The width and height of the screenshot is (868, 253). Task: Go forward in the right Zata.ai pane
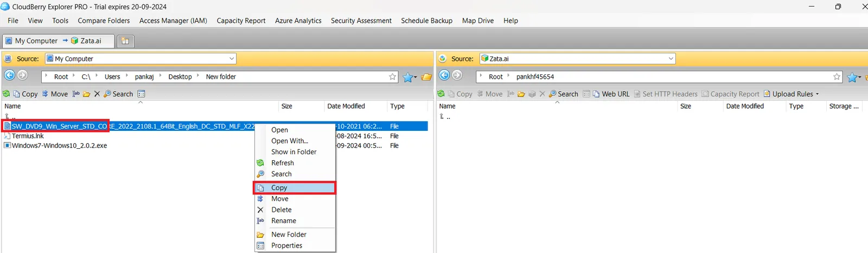[457, 75]
